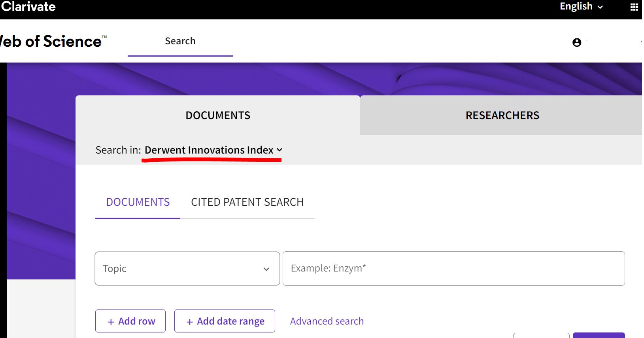Image resolution: width=644 pixels, height=338 pixels.
Task: Click the Clarivate logo
Action: [x=28, y=6]
